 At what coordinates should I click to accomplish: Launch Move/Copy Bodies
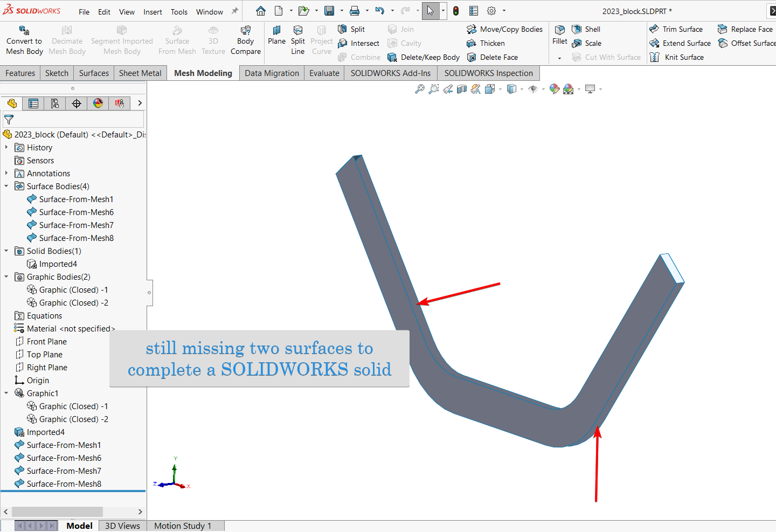[504, 29]
